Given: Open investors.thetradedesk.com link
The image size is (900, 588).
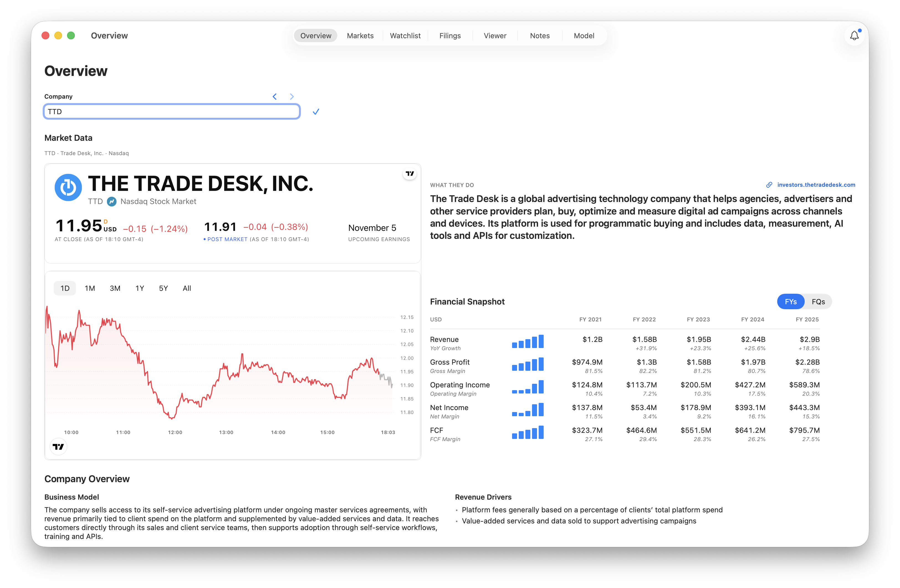Looking at the screenshot, I should (816, 185).
